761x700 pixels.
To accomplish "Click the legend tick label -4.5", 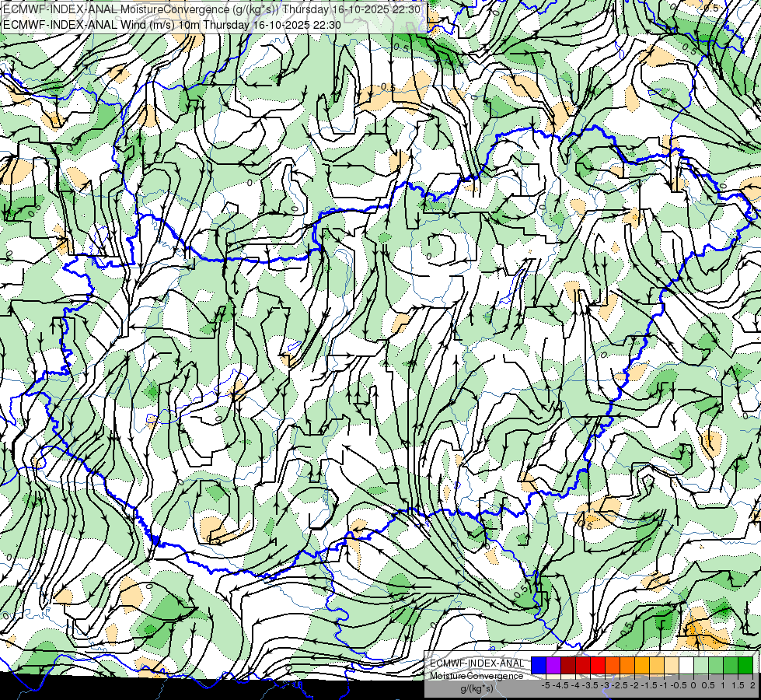I will pos(560,685).
